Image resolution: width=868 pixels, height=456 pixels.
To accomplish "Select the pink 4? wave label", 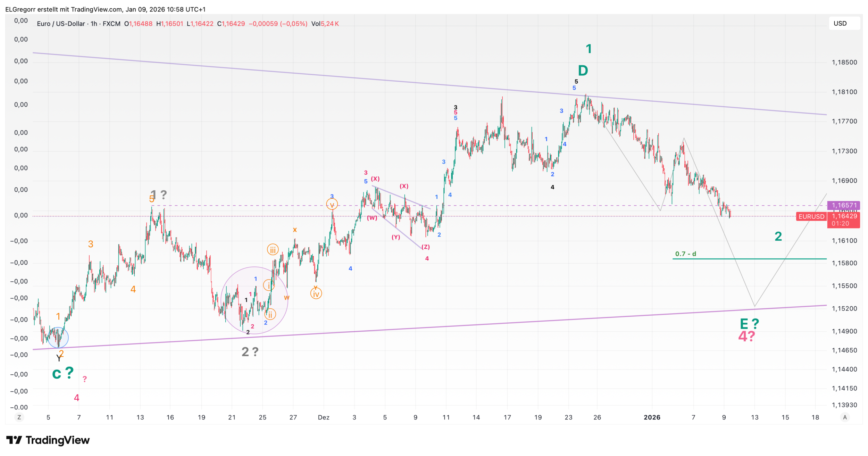I will pos(746,336).
